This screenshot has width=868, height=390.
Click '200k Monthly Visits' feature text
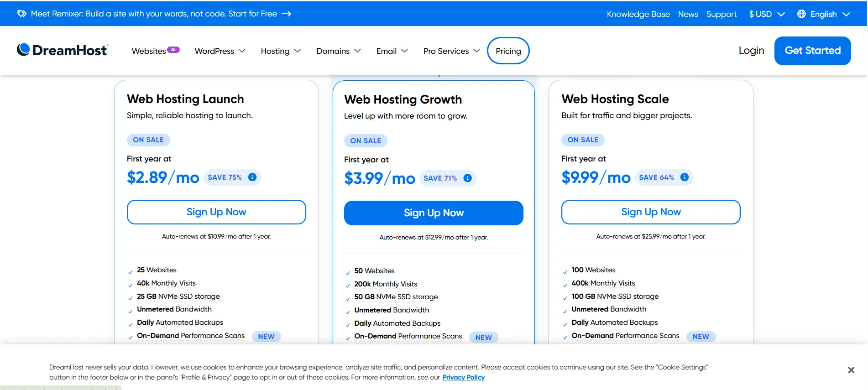(x=386, y=284)
